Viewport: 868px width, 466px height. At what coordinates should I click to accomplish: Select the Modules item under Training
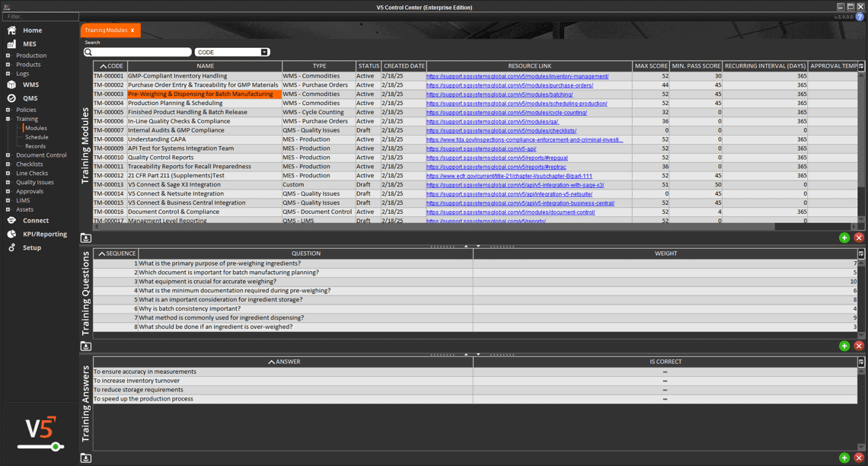(36, 128)
